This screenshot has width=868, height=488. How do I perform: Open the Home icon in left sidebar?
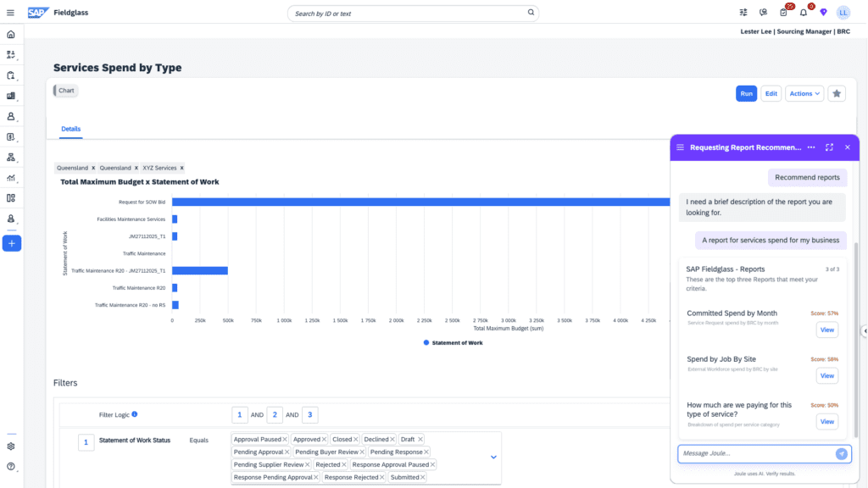[x=11, y=35]
